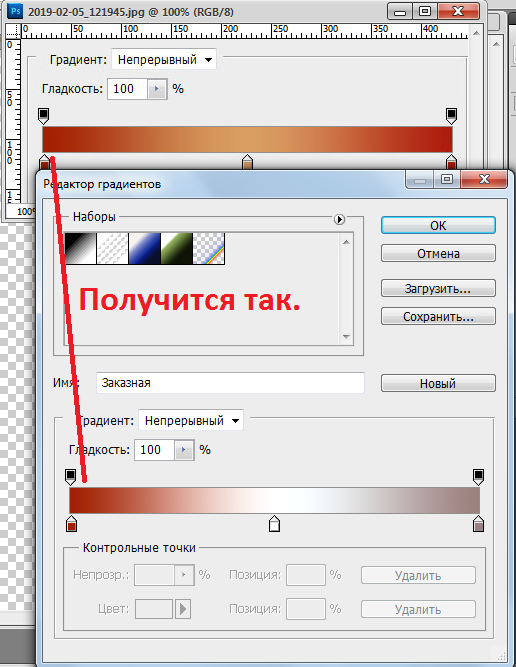Open the Гладкость value slider arrow
Viewport: 516px width, 667px height.
184,450
